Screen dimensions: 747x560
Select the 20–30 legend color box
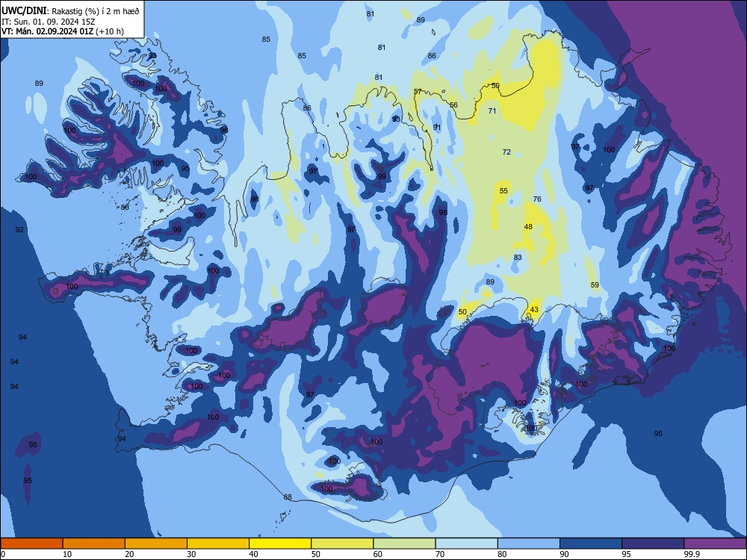156,544
